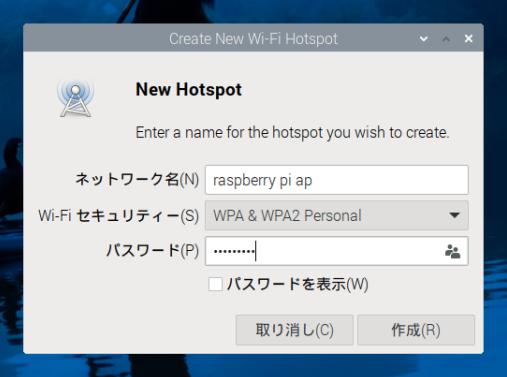Open the Wi-Fi セキュリティー dropdown
Viewport: 507px width, 377px height.
(x=337, y=215)
